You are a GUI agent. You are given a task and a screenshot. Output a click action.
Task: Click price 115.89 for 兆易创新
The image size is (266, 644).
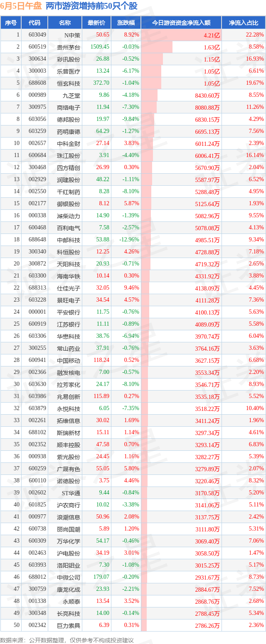click(x=101, y=396)
